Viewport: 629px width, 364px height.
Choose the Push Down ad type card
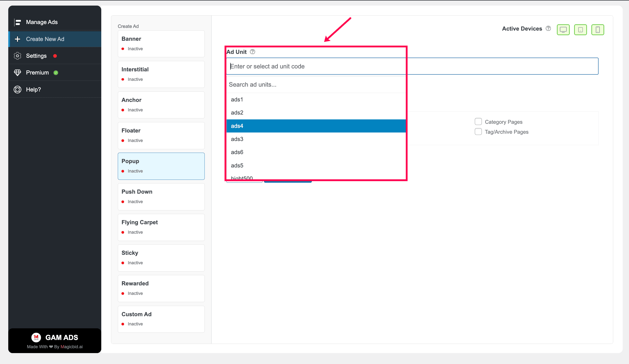click(x=161, y=197)
